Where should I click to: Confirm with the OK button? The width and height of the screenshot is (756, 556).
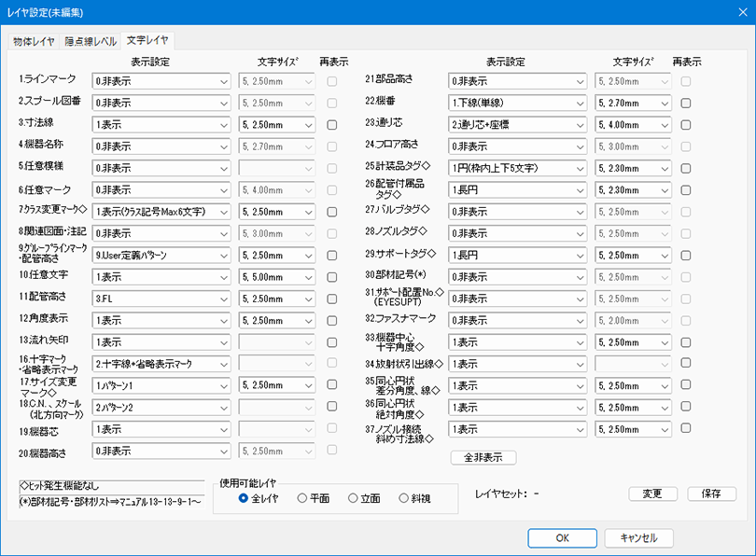click(562, 538)
